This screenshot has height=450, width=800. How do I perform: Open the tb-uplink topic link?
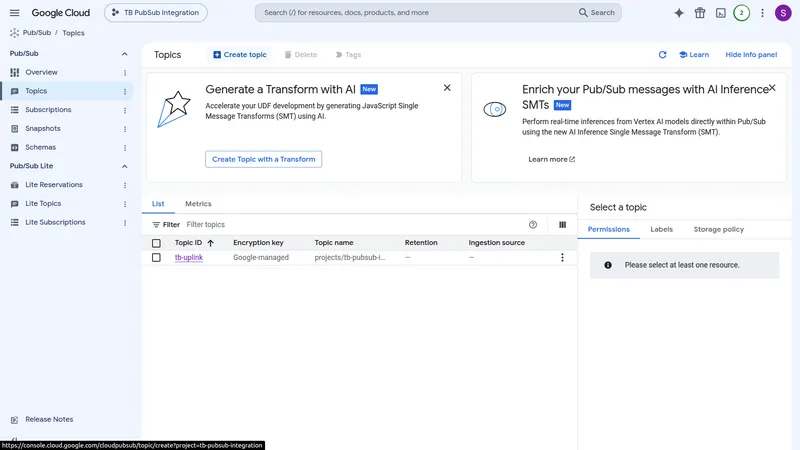(x=189, y=258)
